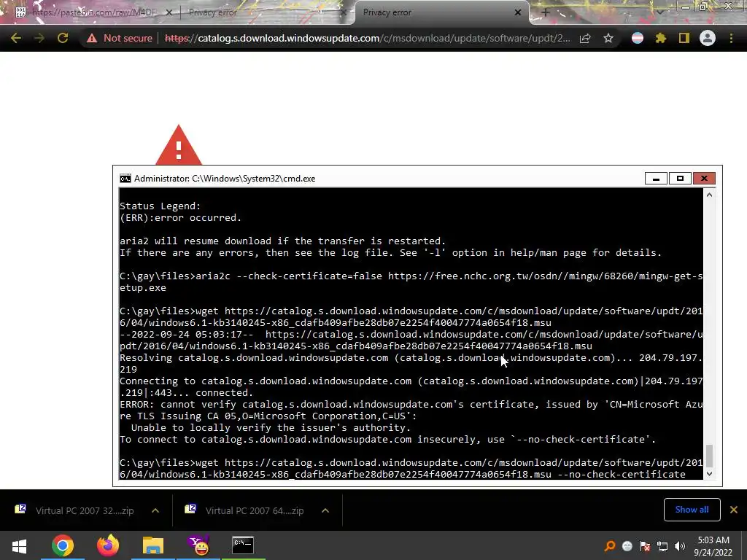Open the Extensions puzzle piece menu
Image resolution: width=747 pixels, height=560 pixels.
pyautogui.click(x=661, y=38)
